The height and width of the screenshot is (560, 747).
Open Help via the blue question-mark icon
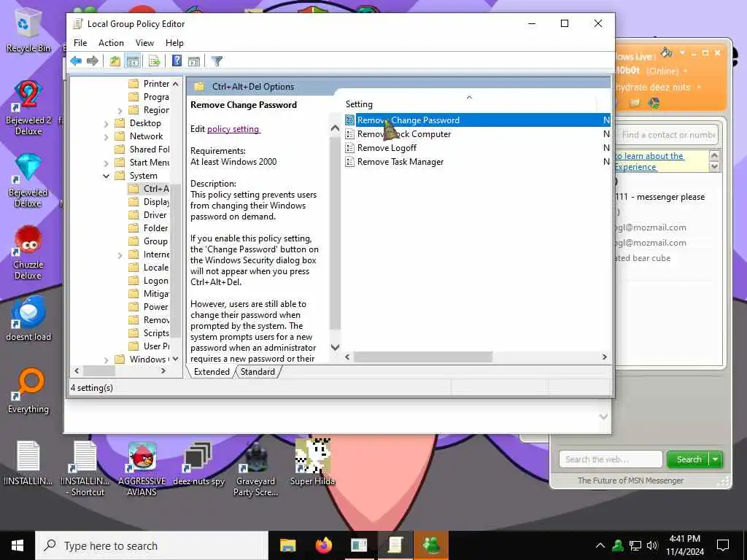[x=177, y=61]
